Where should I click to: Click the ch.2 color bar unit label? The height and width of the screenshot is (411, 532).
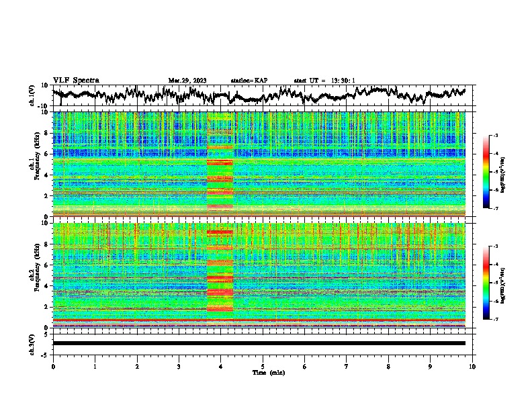pyautogui.click(x=502, y=285)
